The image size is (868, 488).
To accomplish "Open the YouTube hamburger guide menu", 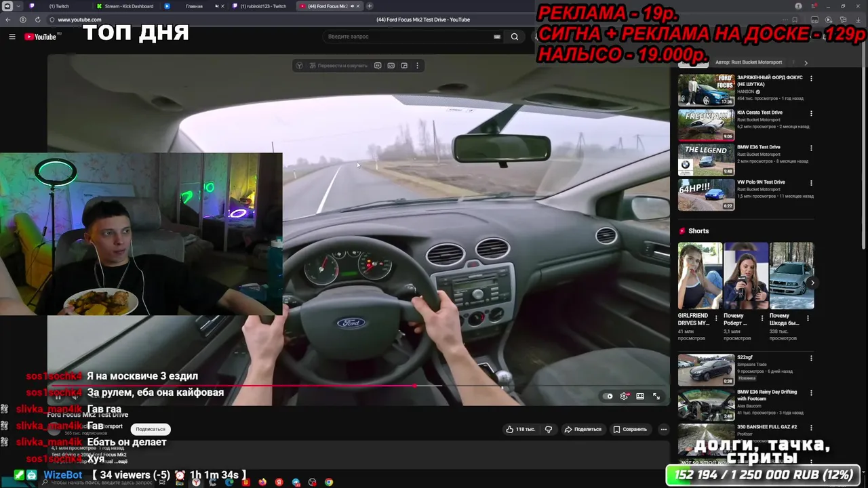I will (12, 37).
